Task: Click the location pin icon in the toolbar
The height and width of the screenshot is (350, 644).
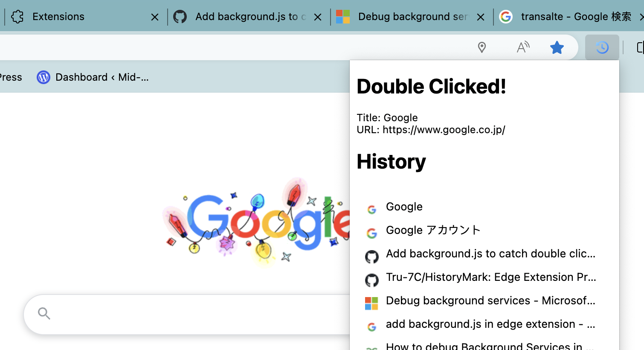Action: pos(482,47)
